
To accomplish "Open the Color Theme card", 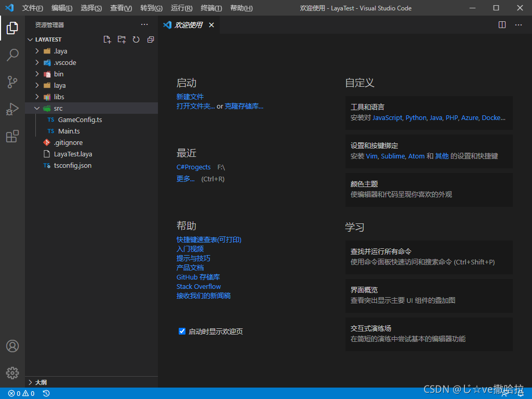I will pos(429,190).
